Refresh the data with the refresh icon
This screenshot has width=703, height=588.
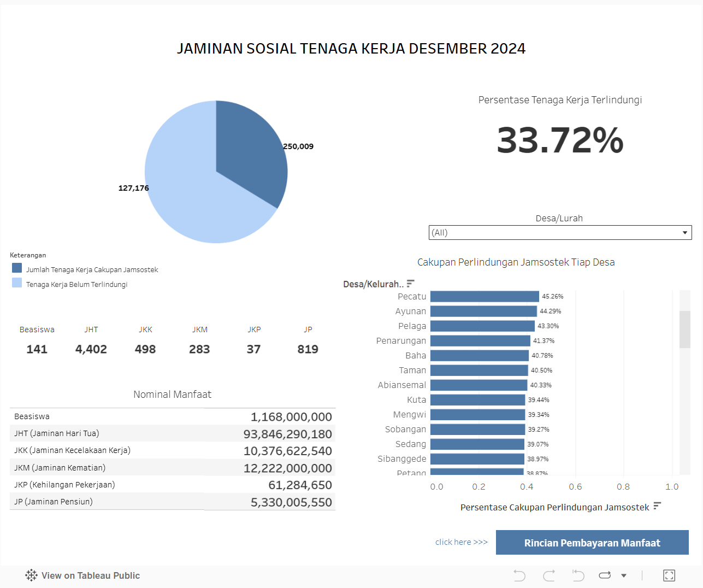pyautogui.click(x=604, y=575)
